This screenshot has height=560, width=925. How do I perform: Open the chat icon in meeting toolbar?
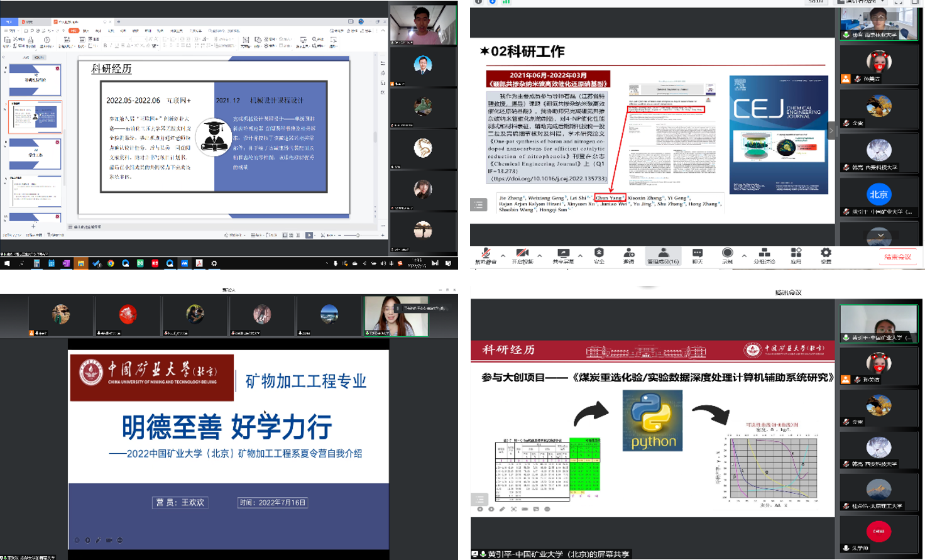tap(697, 254)
